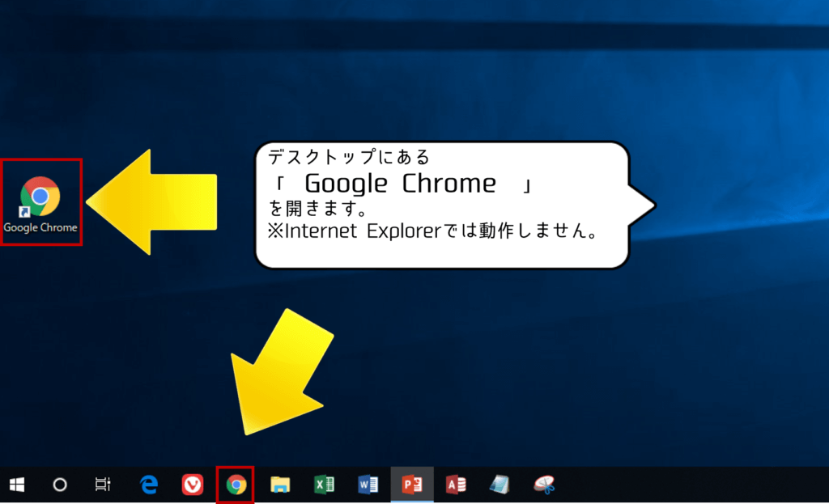Image resolution: width=829 pixels, height=504 pixels.
Task: Launch Google Chrome from the taskbar
Action: point(236,485)
